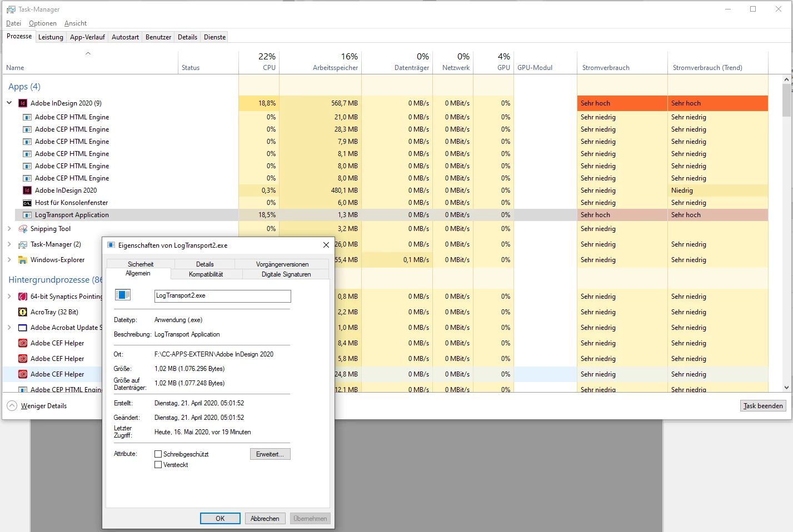The height and width of the screenshot is (532, 793).
Task: Select the 18,5% CPU value cell
Action: pos(259,215)
